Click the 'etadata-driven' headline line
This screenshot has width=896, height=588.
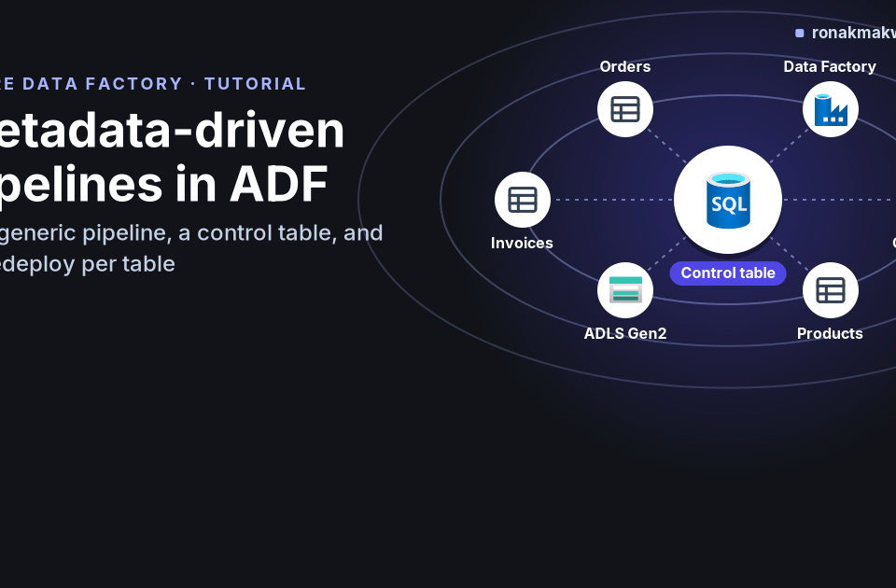[x=172, y=131]
